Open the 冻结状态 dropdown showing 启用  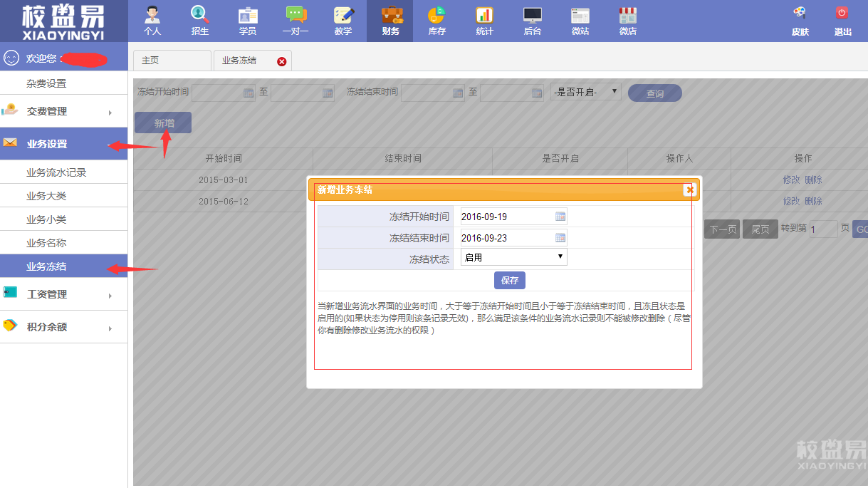pyautogui.click(x=513, y=257)
